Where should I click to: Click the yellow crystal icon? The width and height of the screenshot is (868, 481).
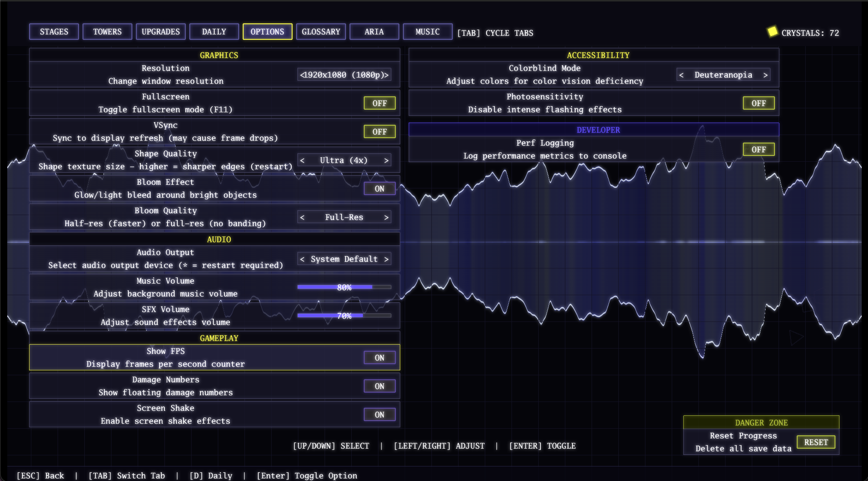[772, 31]
